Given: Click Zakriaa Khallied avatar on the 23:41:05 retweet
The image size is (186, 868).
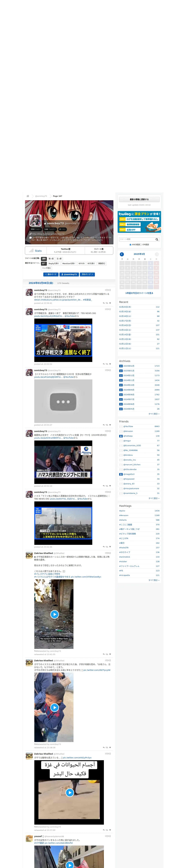Looking at the screenshot, I should [x=29, y=556].
